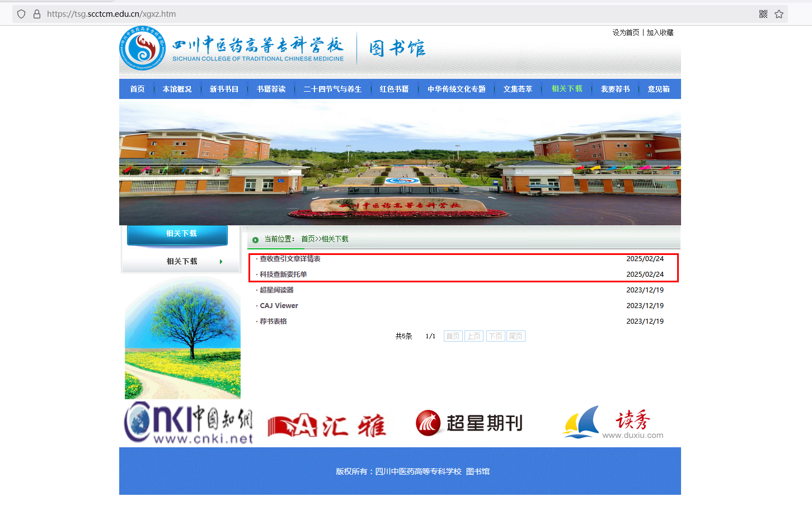Screen dimensions: 812x506
Task: Click the shield tracking protection icon
Action: click(x=21, y=14)
